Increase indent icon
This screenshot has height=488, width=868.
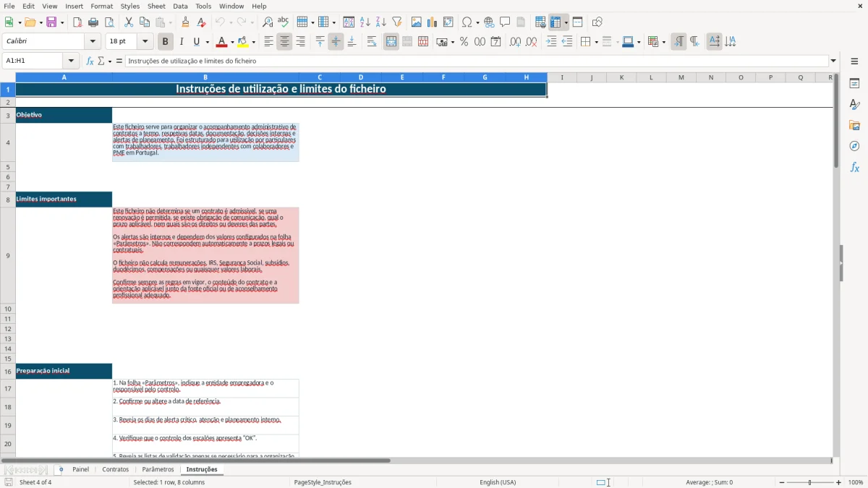tap(551, 42)
